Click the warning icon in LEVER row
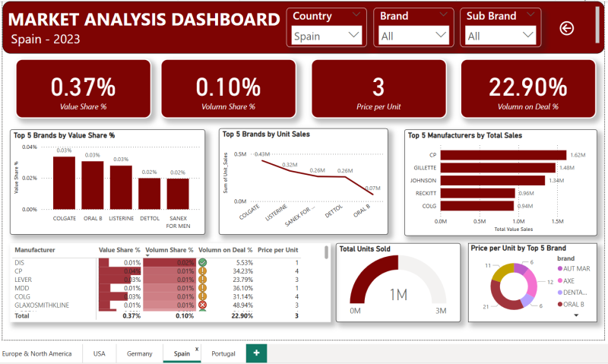This screenshot has height=364, width=608. [x=202, y=280]
